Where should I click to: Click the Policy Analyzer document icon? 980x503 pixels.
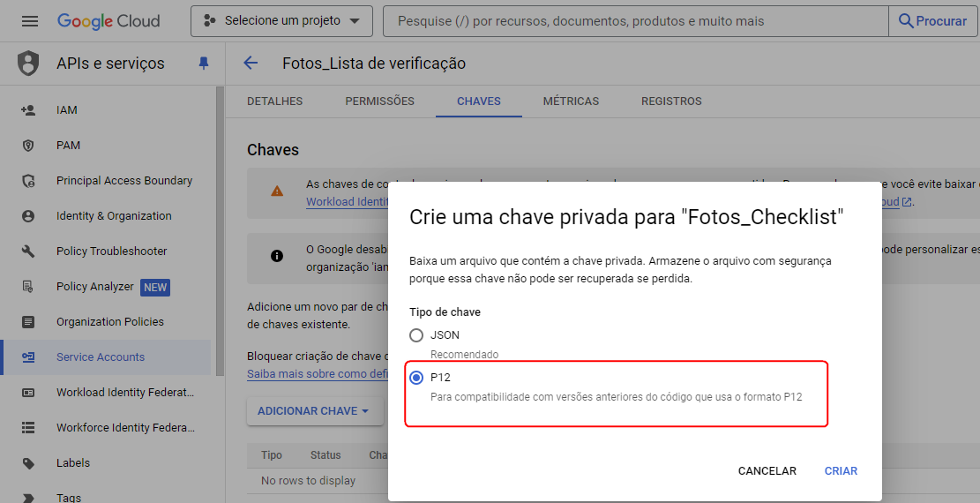coord(28,287)
